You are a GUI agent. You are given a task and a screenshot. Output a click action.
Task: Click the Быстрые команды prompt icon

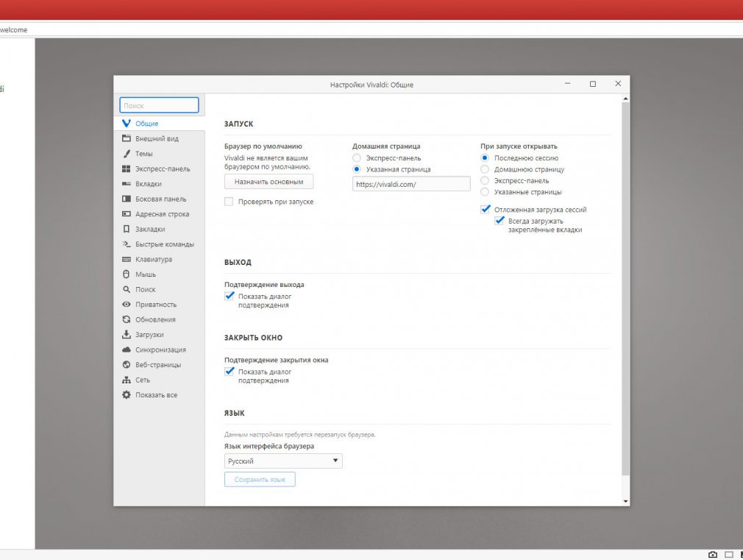[127, 244]
